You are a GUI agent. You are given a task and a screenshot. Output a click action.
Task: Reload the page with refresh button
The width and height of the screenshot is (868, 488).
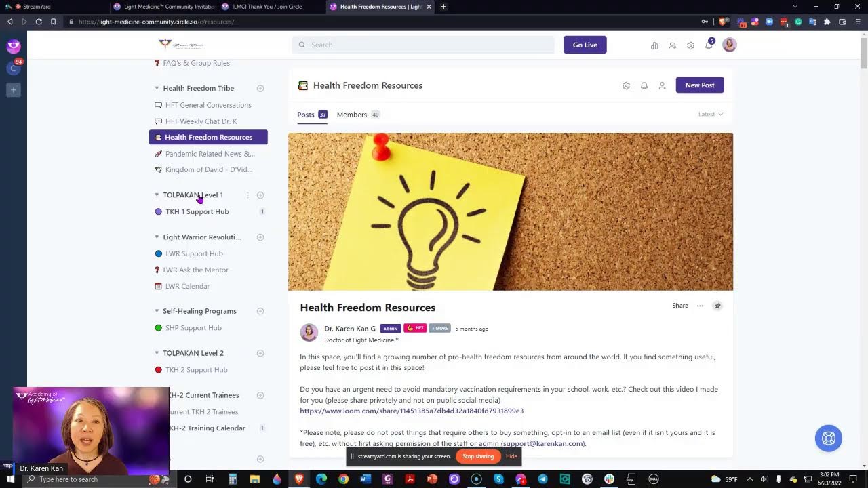[39, 22]
